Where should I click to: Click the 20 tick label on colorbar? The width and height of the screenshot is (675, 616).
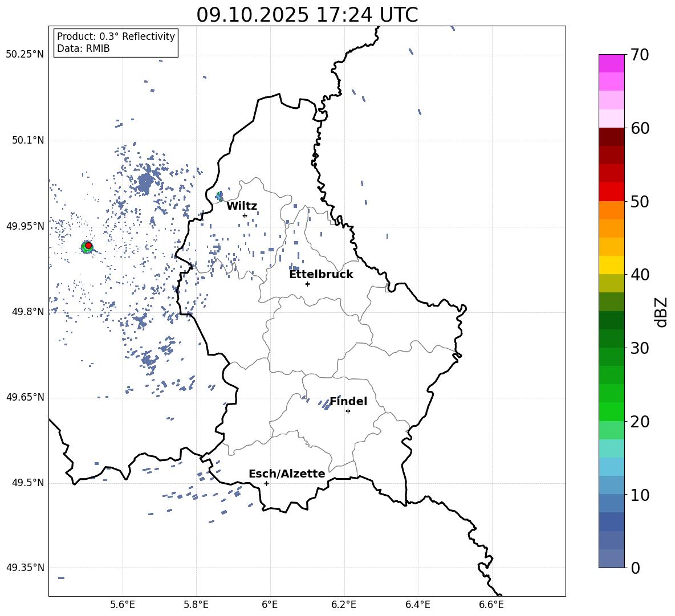[x=640, y=422]
